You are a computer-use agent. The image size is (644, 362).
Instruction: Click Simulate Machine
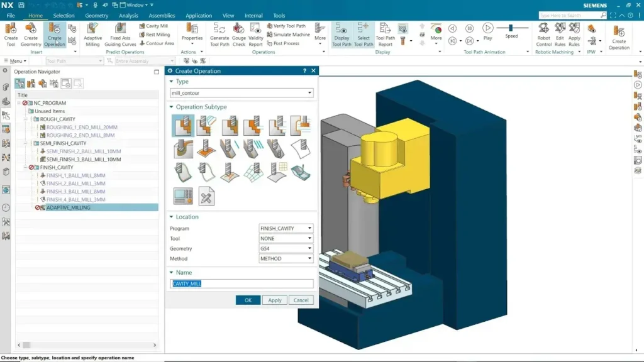288,35
